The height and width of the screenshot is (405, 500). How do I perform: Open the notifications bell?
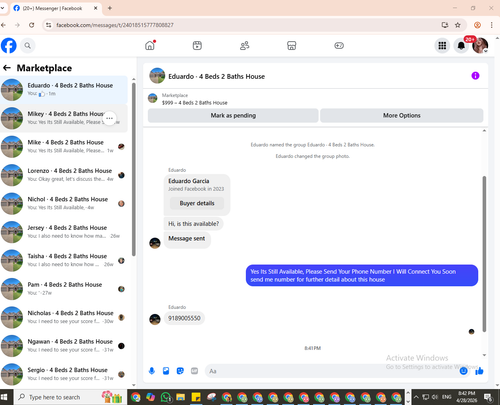pos(461,46)
